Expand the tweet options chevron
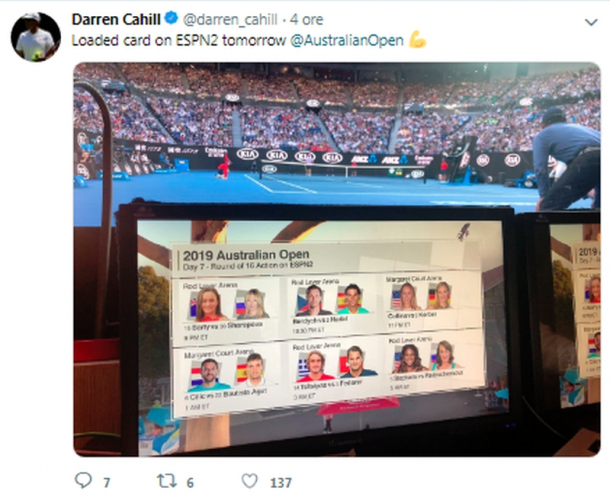 [x=591, y=22]
